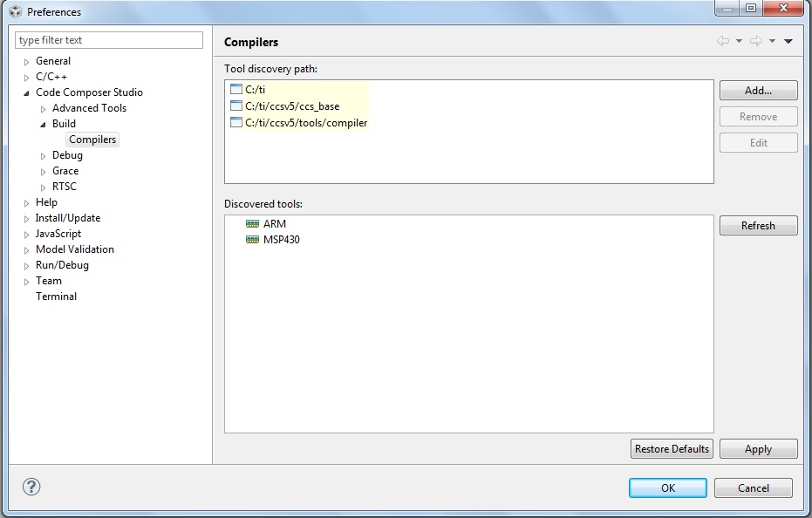Expand the Run/Debug tree node
This screenshot has height=518, width=812.
26,266
